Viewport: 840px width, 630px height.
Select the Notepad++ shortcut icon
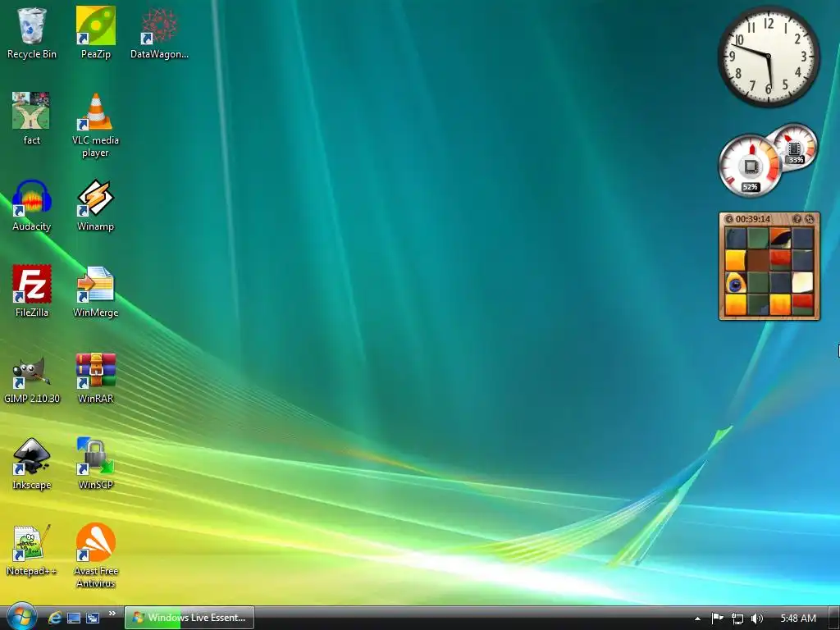click(x=32, y=550)
